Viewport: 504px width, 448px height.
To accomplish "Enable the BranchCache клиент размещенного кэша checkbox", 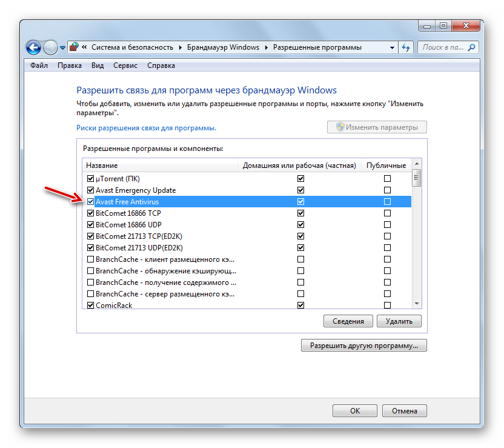I will [x=91, y=259].
